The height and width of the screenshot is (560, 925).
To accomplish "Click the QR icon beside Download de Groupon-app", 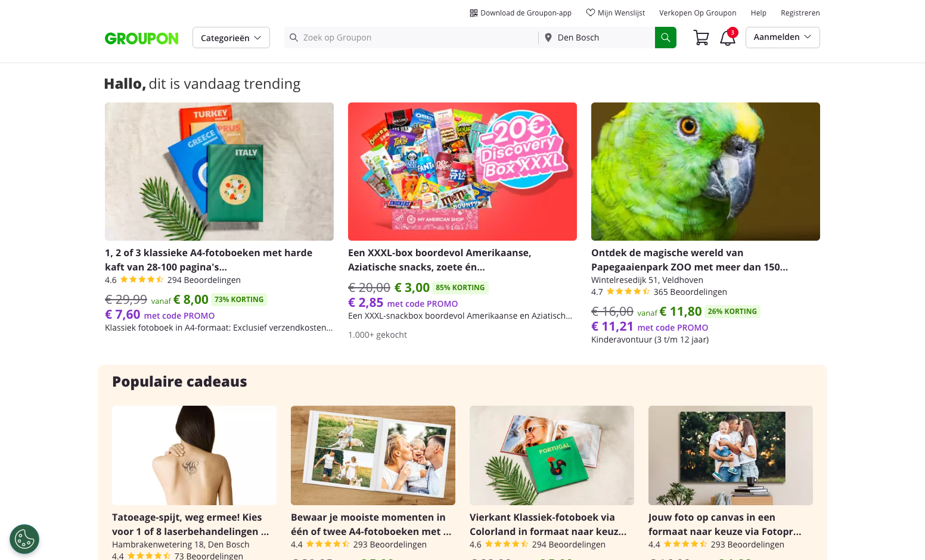I will pos(474,13).
